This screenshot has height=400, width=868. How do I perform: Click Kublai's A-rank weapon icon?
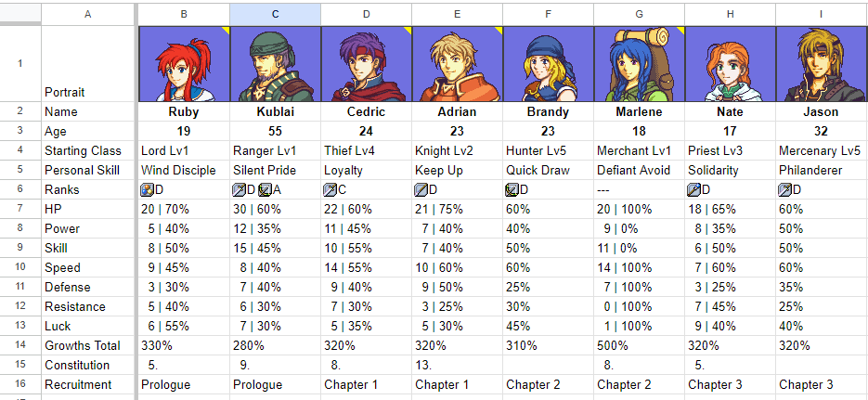click(264, 189)
